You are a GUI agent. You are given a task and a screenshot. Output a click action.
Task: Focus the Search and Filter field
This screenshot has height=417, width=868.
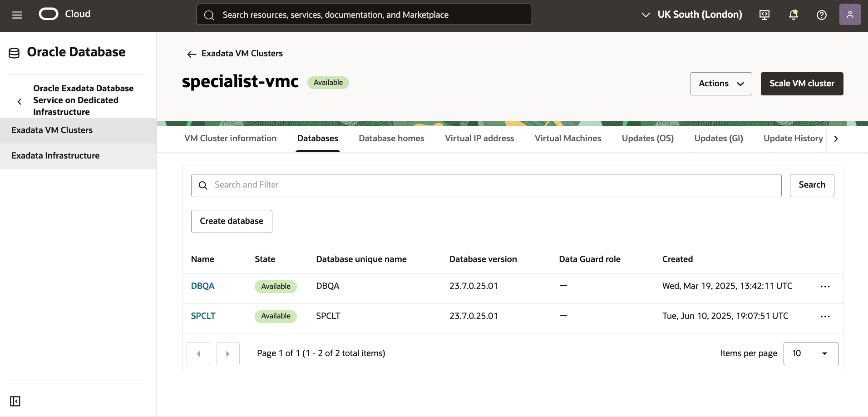point(486,185)
